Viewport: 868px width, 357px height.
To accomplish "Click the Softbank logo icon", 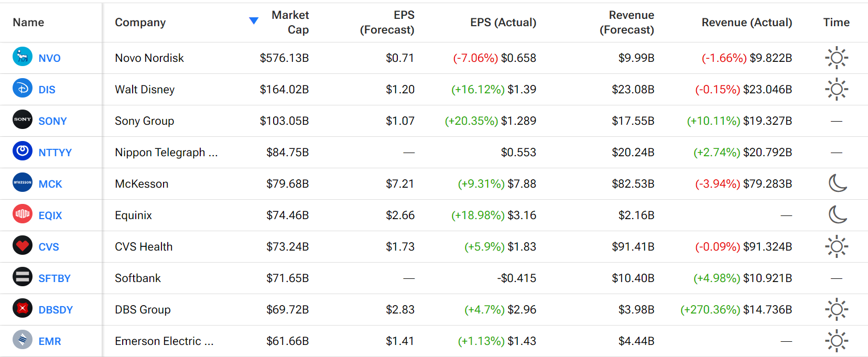I will (x=23, y=276).
